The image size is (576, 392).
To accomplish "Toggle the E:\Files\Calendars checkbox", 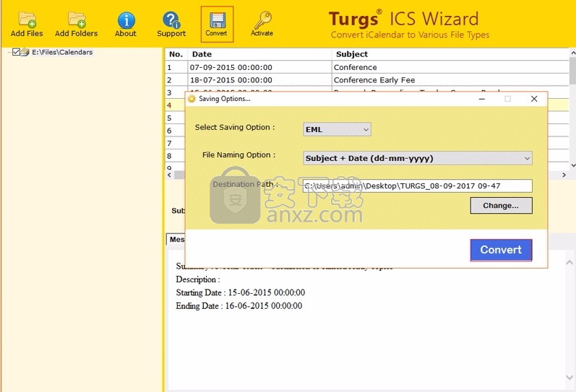I will click(16, 52).
